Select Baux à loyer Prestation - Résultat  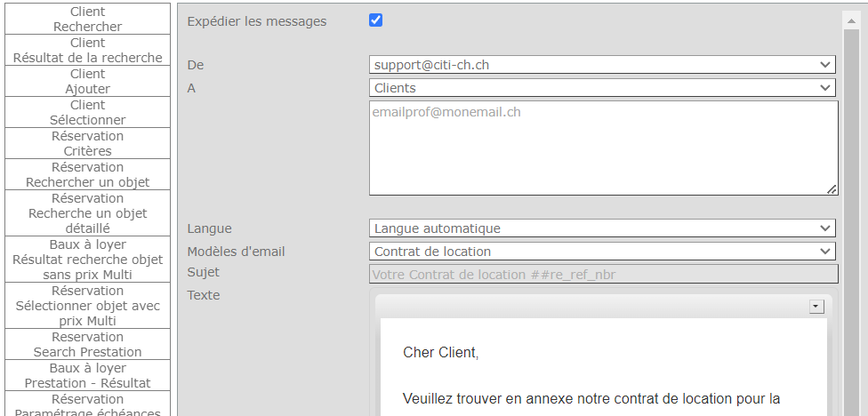coord(87,375)
